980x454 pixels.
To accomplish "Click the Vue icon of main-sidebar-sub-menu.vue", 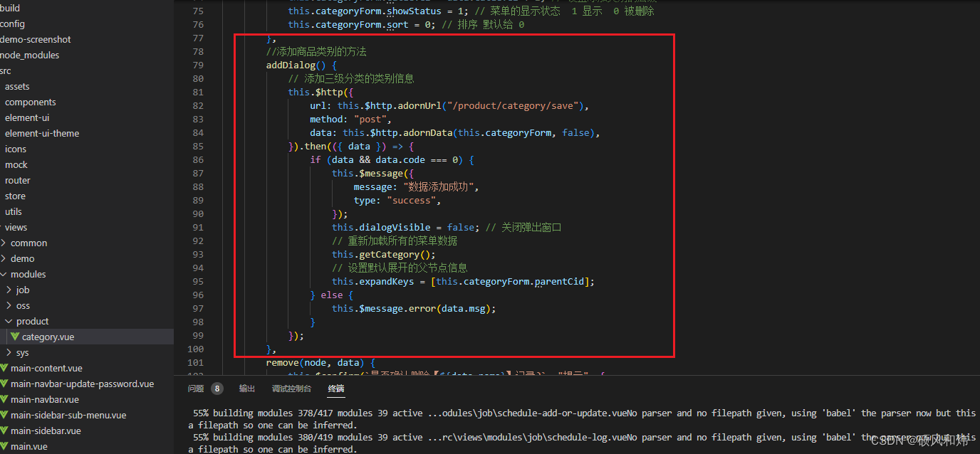I will [x=4, y=415].
